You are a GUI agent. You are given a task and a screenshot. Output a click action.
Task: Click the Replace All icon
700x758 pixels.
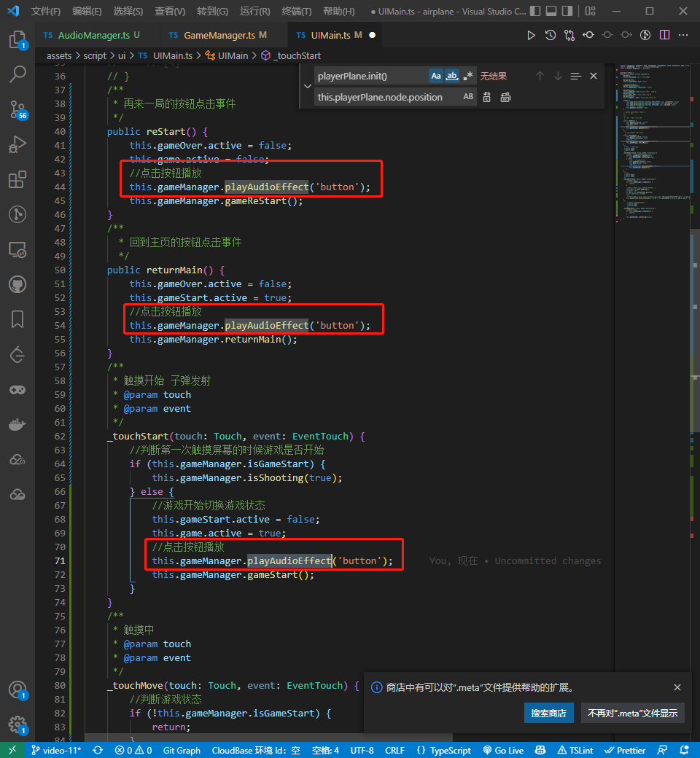505,97
